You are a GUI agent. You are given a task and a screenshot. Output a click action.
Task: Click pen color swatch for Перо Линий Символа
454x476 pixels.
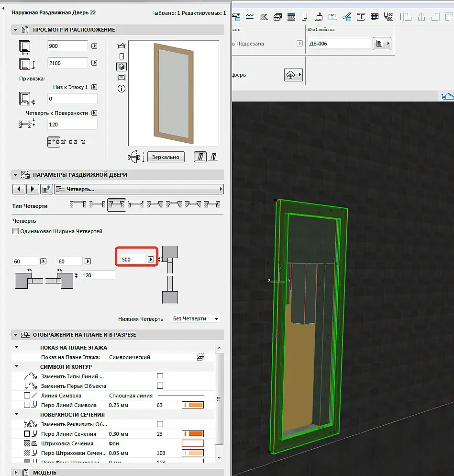(x=193, y=405)
